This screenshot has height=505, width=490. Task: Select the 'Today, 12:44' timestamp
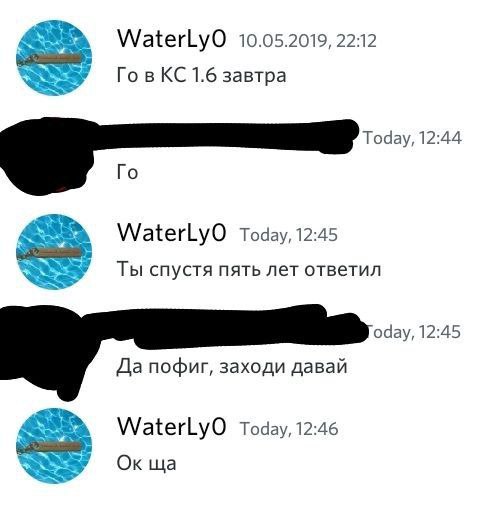point(412,138)
